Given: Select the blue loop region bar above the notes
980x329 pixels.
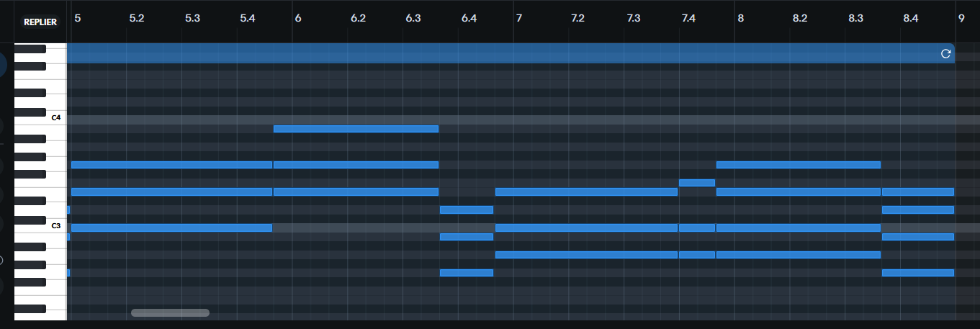Looking at the screenshot, I should pos(511,53).
